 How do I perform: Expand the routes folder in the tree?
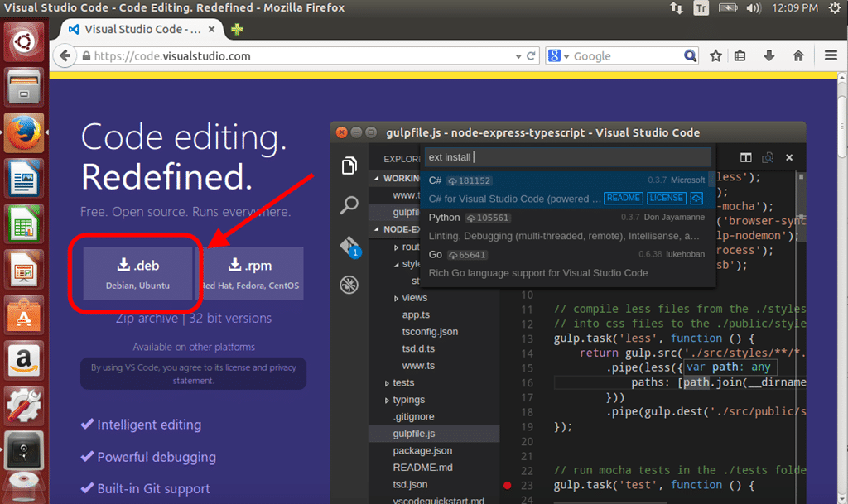[396, 247]
